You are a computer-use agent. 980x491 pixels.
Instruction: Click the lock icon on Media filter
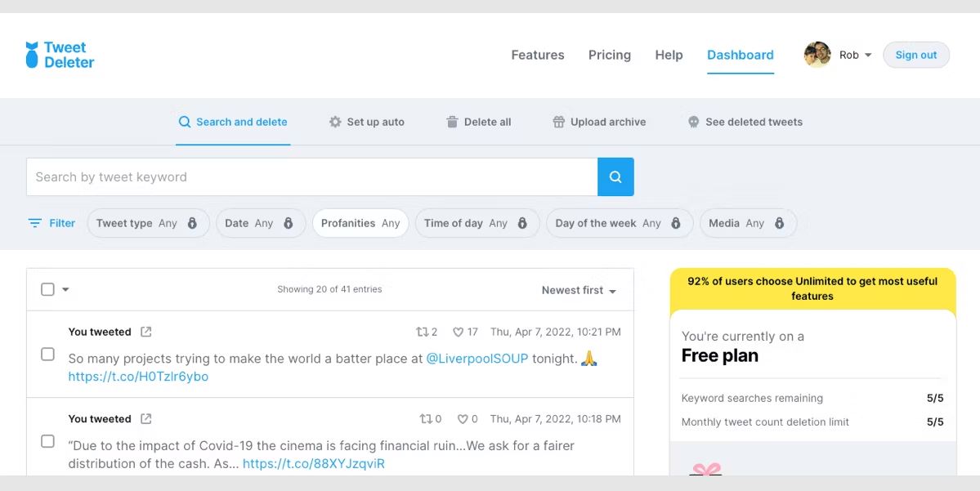pyautogui.click(x=780, y=223)
